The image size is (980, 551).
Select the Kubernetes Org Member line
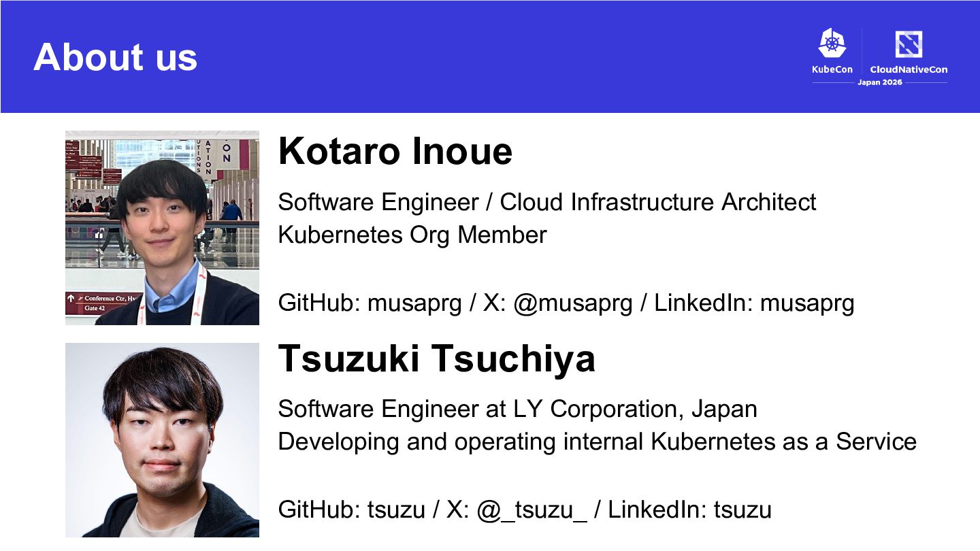point(412,235)
